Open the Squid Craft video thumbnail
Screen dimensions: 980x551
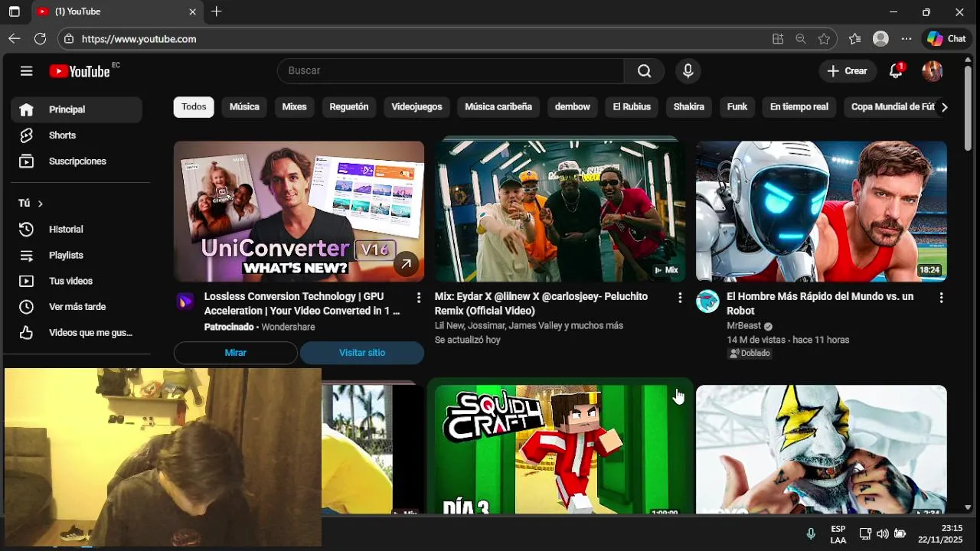[560, 449]
